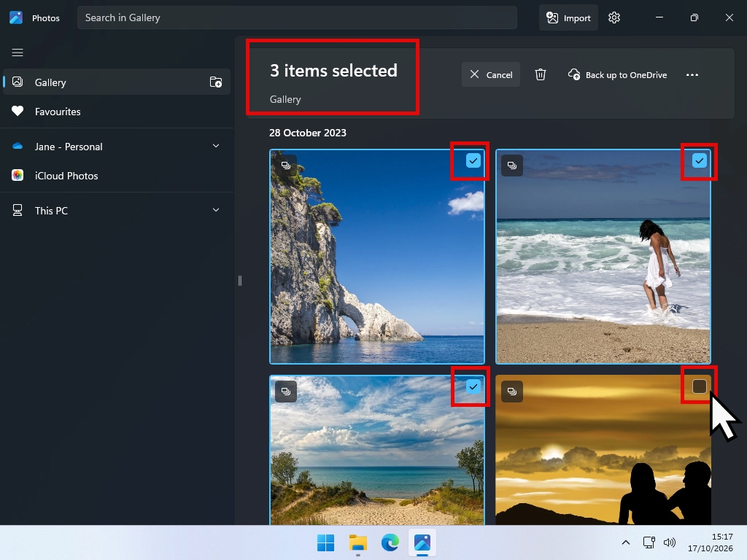Show hidden system tray icons
747x560 pixels.
coord(626,542)
